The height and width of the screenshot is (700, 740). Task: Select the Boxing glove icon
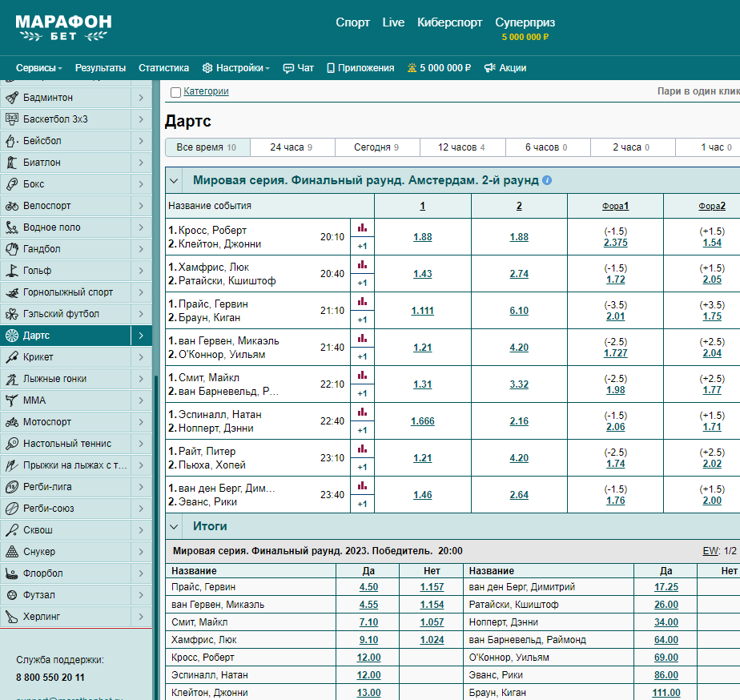click(x=12, y=184)
